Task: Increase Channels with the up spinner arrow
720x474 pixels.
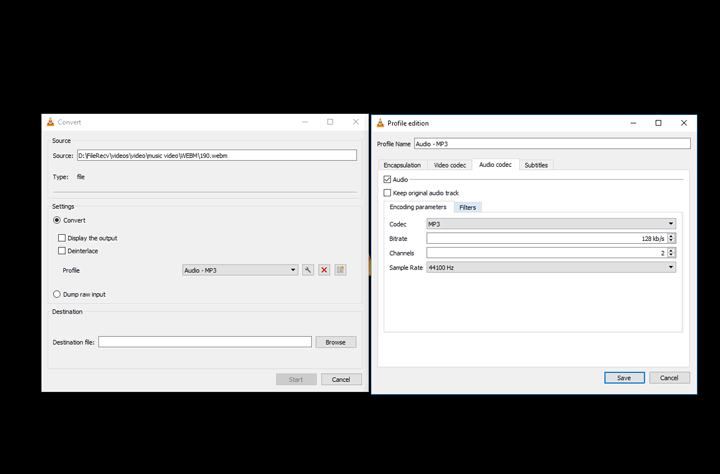Action: (x=671, y=250)
